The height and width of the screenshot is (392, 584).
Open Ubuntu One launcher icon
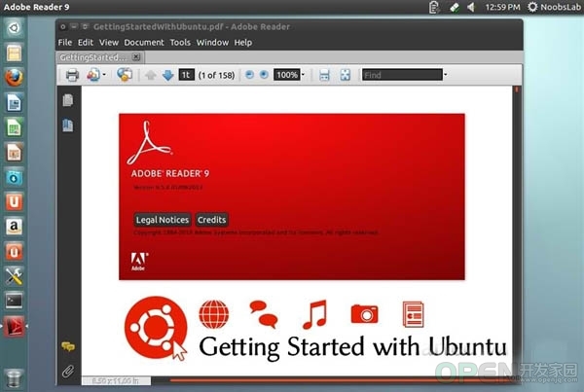(x=14, y=201)
